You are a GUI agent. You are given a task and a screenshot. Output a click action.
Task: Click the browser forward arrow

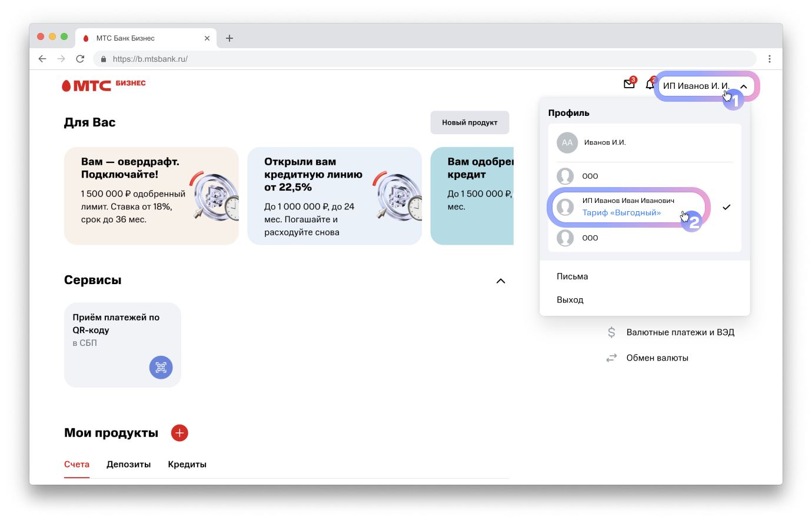pos(61,59)
